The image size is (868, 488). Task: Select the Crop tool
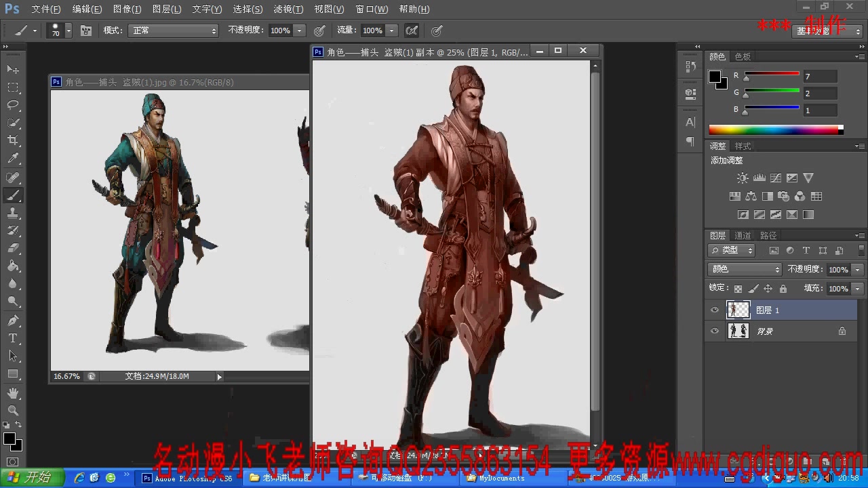[x=13, y=140]
